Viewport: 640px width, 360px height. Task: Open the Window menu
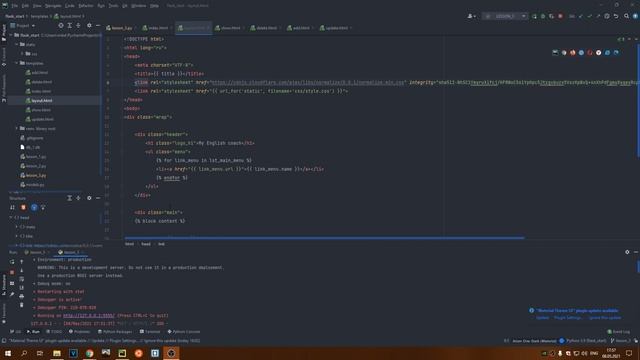pyautogui.click(x=139, y=6)
